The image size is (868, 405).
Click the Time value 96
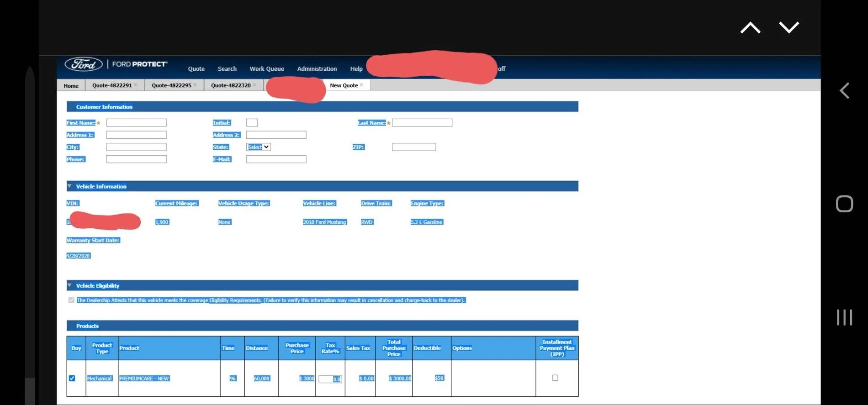tap(233, 379)
